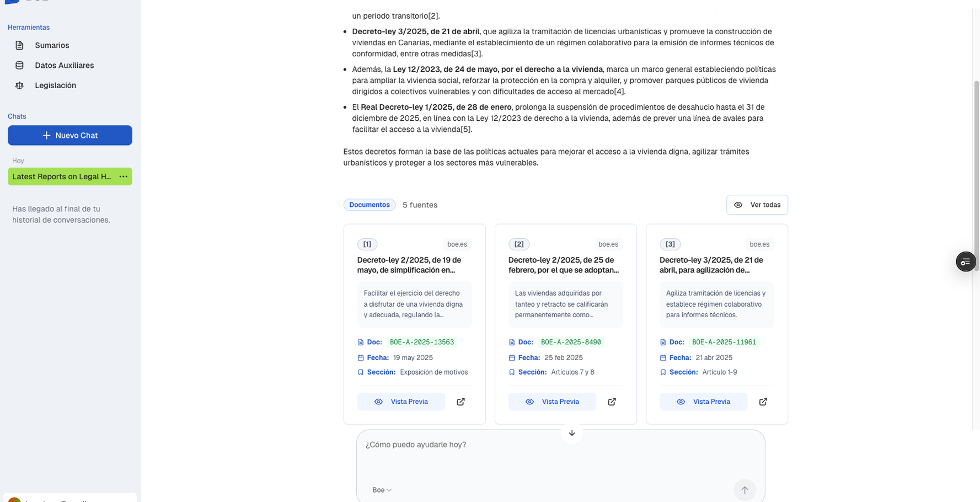Click the Chats section heading

click(x=17, y=116)
